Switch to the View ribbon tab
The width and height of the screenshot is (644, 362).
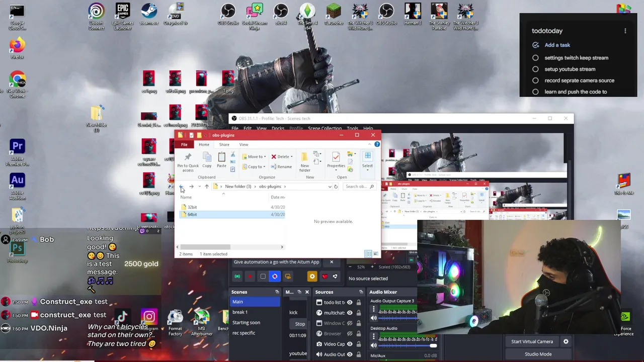click(x=244, y=145)
